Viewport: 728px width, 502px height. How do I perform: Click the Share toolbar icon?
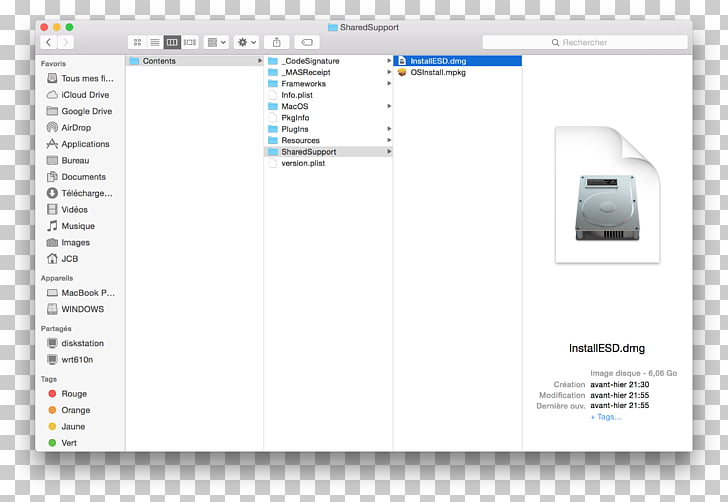click(x=277, y=42)
